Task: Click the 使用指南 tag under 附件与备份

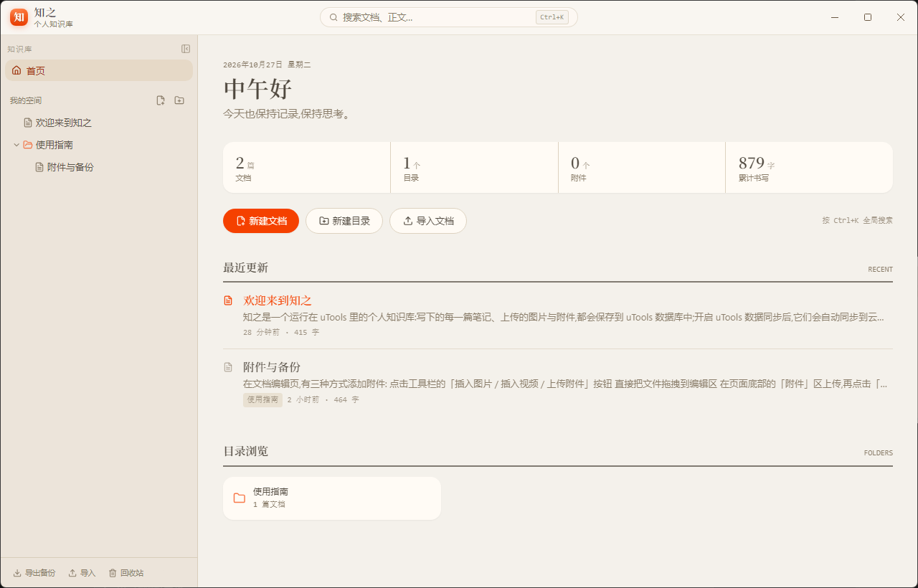Action: tap(262, 400)
